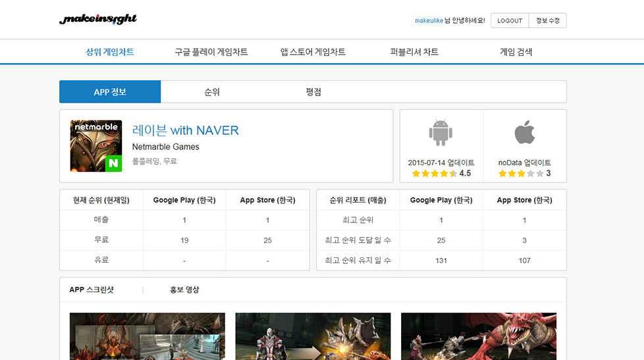Switch to the 평점 tab
Image resolution: width=644 pixels, height=360 pixels.
click(x=313, y=91)
